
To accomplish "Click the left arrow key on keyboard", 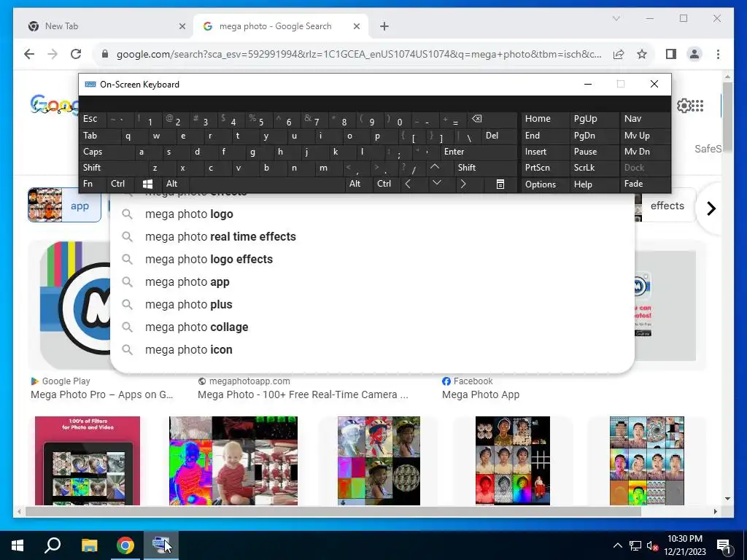I will [409, 184].
